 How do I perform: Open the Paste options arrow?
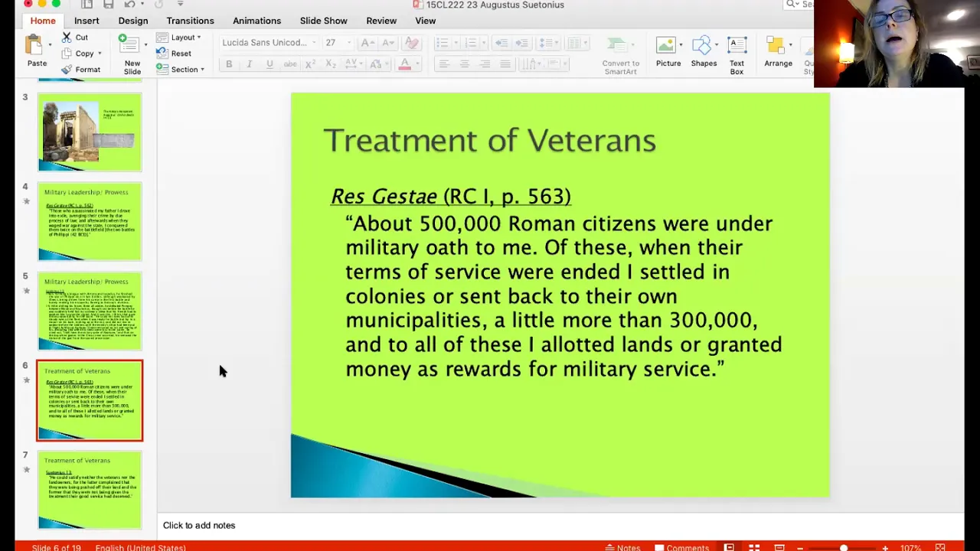[50, 45]
